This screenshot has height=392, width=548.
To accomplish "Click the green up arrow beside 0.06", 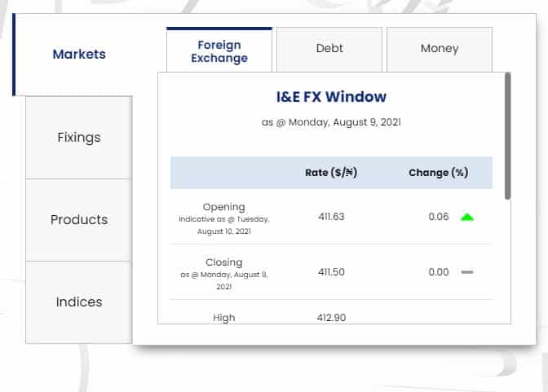I will (467, 217).
